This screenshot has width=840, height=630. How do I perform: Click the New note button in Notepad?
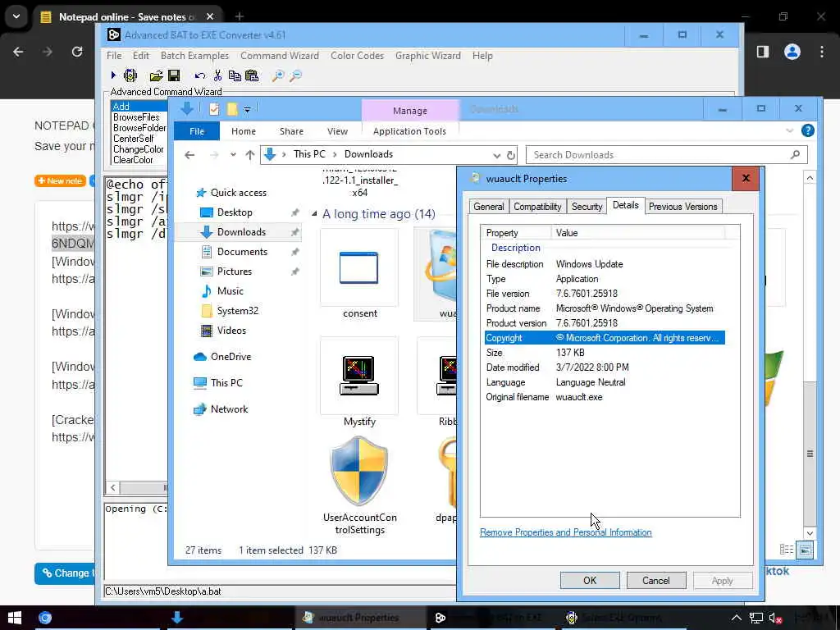(60, 181)
